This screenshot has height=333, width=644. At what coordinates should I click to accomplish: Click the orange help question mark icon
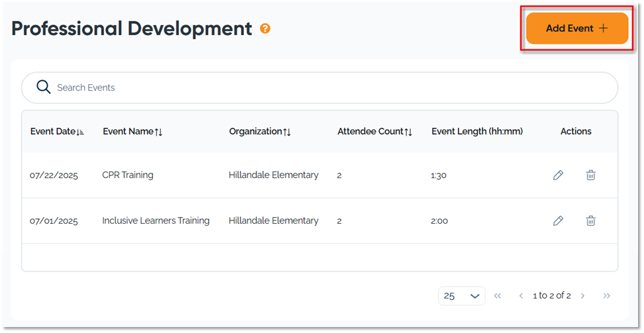tap(265, 29)
